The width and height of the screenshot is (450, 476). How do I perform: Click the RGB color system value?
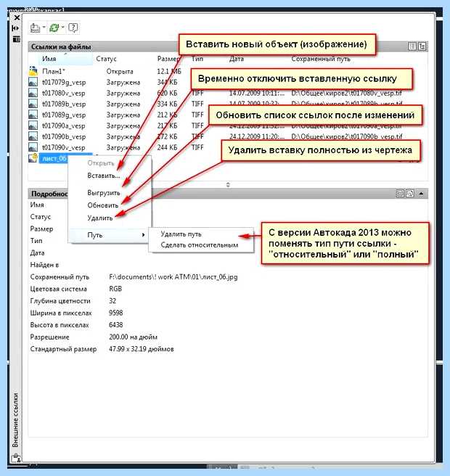pos(115,289)
